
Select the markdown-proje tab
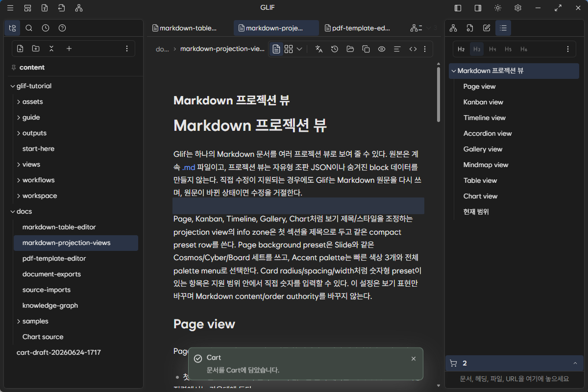point(276,28)
